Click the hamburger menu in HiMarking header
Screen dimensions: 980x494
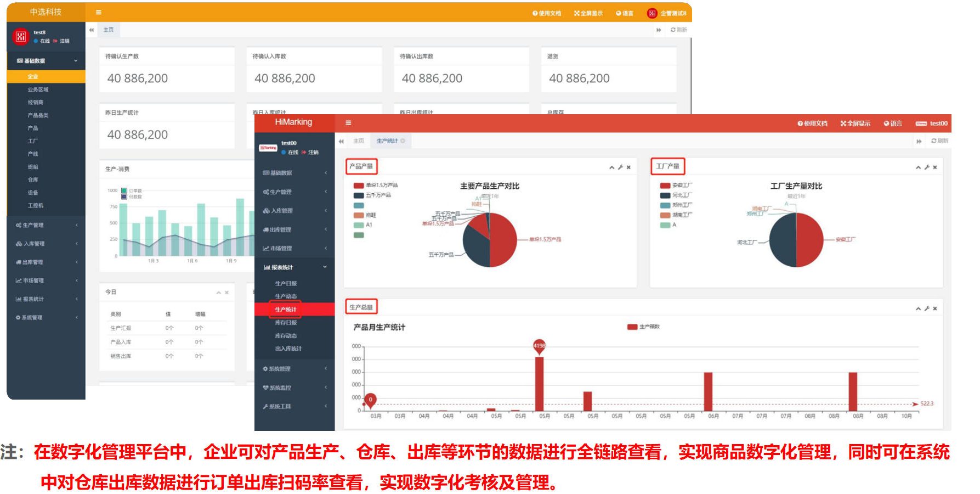click(348, 123)
